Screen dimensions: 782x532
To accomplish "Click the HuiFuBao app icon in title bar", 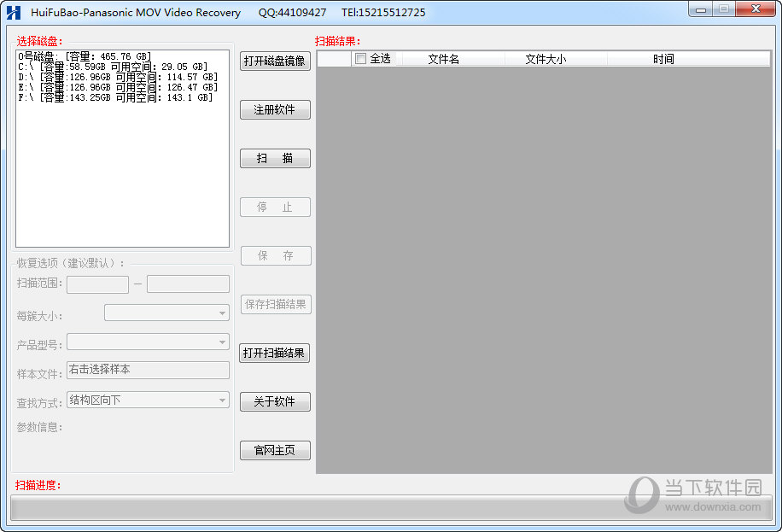I will click(x=14, y=13).
